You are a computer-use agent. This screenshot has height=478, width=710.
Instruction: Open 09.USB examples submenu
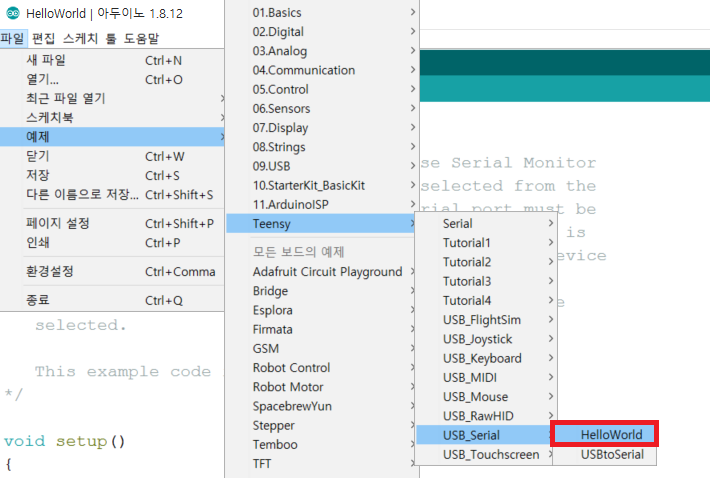tap(321, 166)
